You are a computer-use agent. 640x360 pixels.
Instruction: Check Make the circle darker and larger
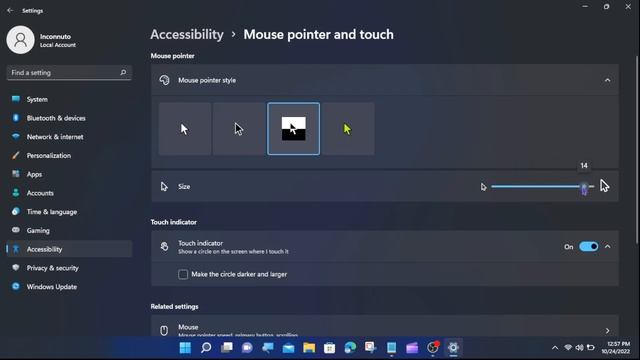183,274
